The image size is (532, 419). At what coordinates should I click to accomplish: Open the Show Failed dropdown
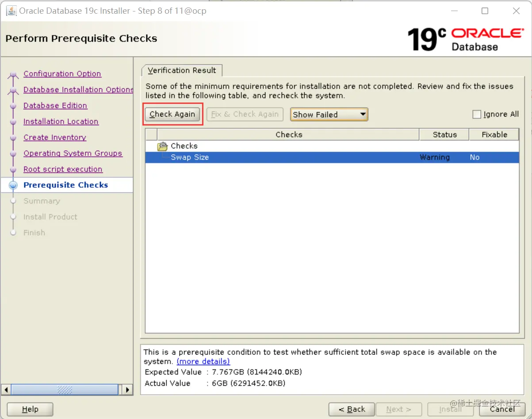(329, 114)
